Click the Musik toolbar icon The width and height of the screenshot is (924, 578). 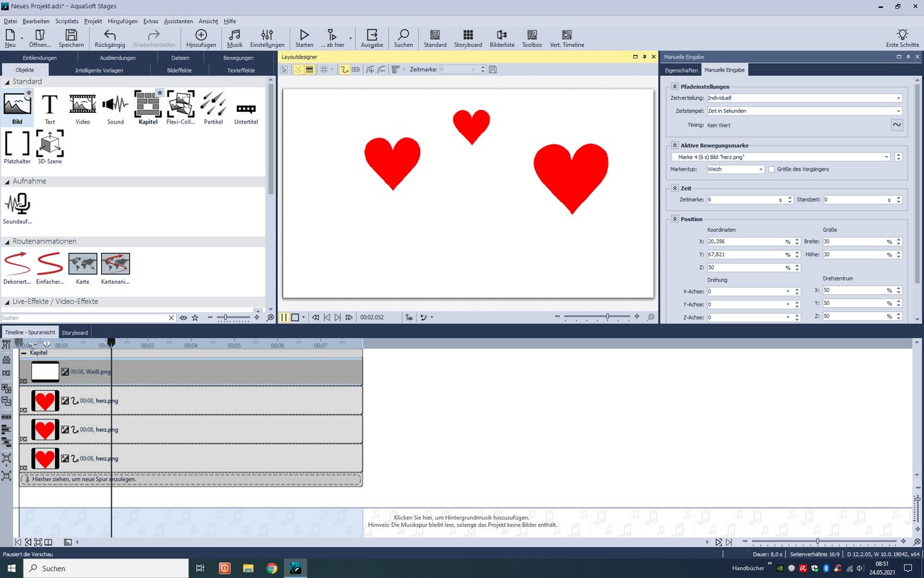(235, 38)
